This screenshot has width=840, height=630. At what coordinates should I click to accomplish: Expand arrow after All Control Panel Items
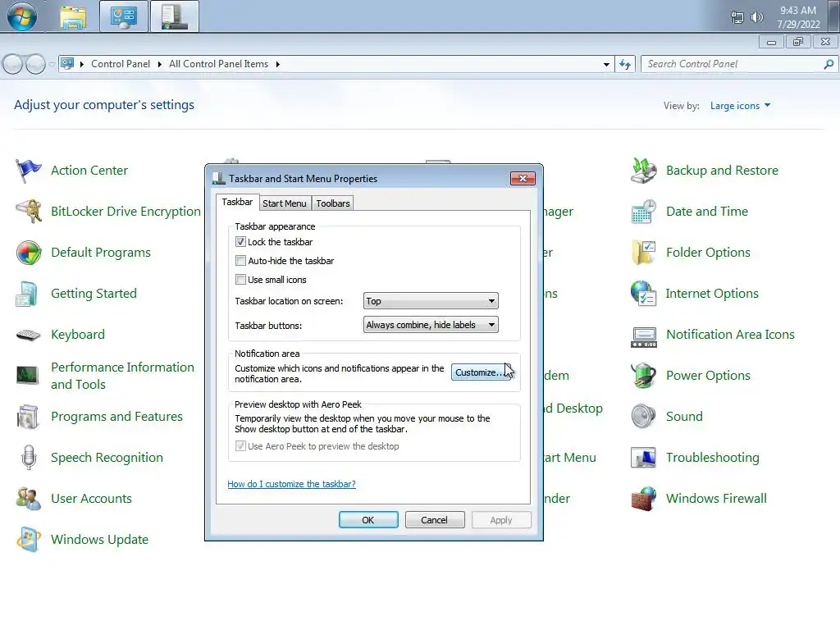tap(277, 64)
